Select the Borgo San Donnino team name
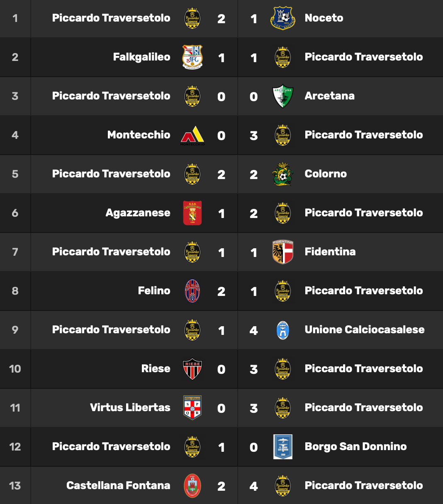Viewport: 443px width, 504px height. tap(355, 447)
